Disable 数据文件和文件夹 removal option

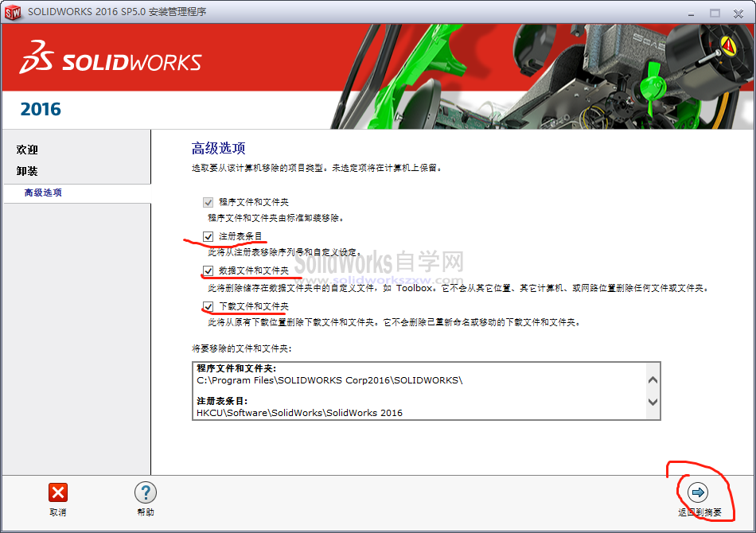[x=209, y=270]
